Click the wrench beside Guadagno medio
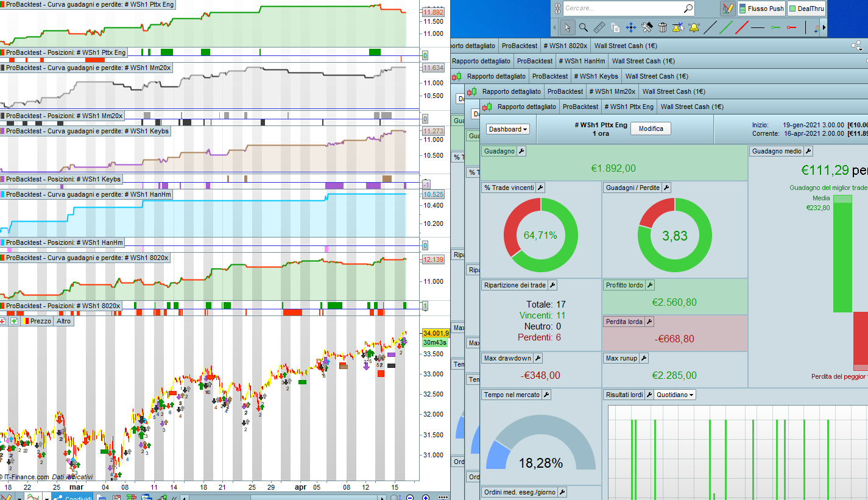This screenshot has width=868, height=500. pos(808,151)
